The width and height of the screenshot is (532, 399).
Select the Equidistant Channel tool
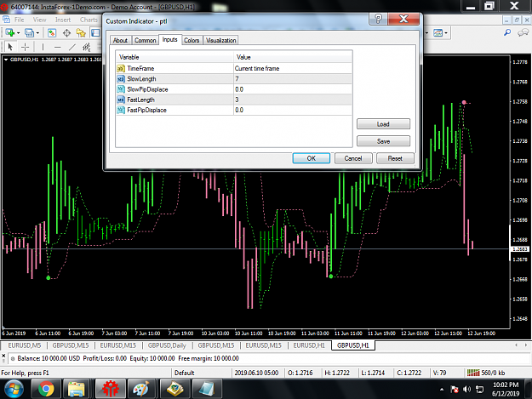point(87,47)
